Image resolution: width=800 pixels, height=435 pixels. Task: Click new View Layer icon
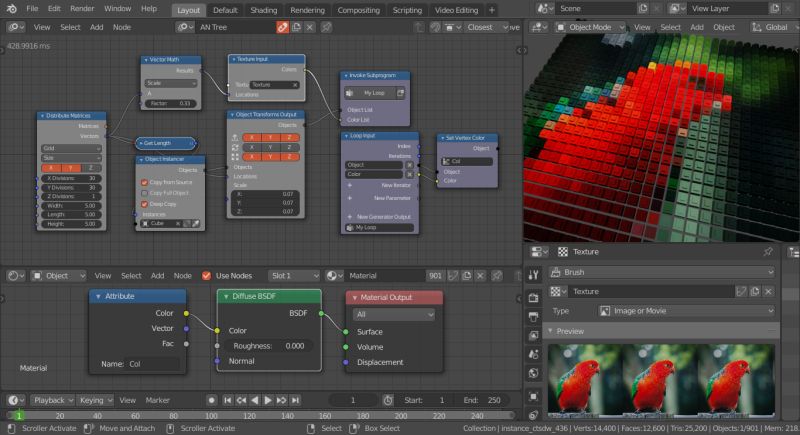tap(774, 9)
